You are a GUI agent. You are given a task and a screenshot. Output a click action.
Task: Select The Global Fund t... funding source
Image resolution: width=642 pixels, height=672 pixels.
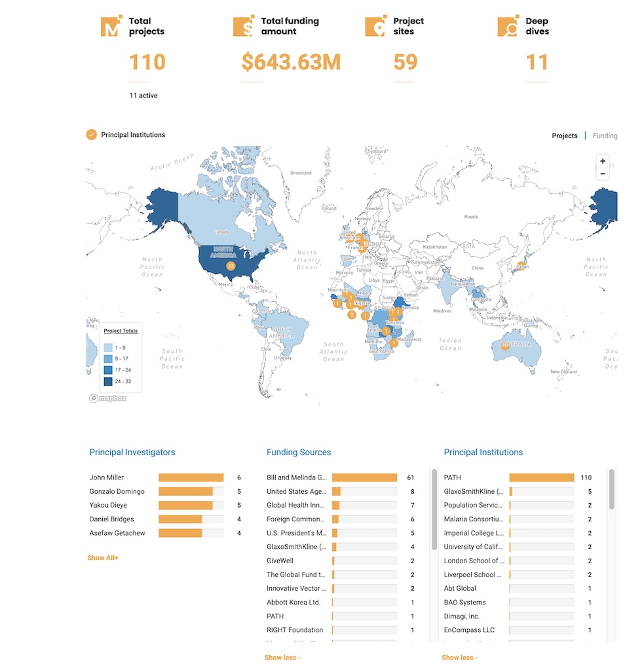[341, 574]
